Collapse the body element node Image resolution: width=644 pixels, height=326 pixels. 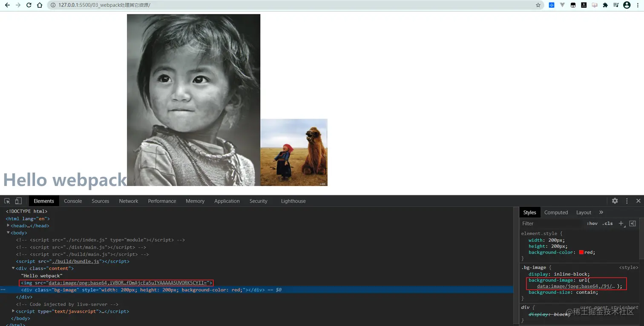tap(8, 232)
